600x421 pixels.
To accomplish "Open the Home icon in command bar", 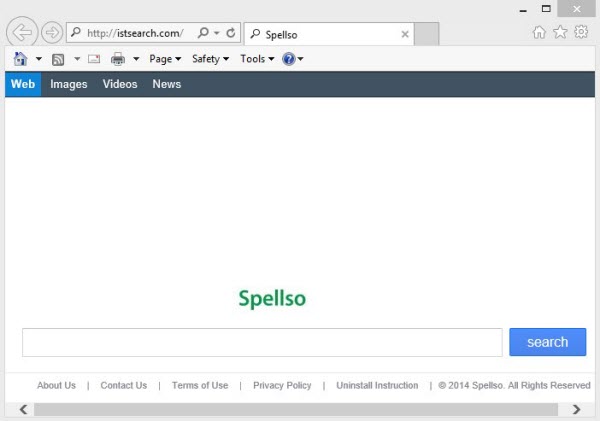I will pyautogui.click(x=20, y=59).
